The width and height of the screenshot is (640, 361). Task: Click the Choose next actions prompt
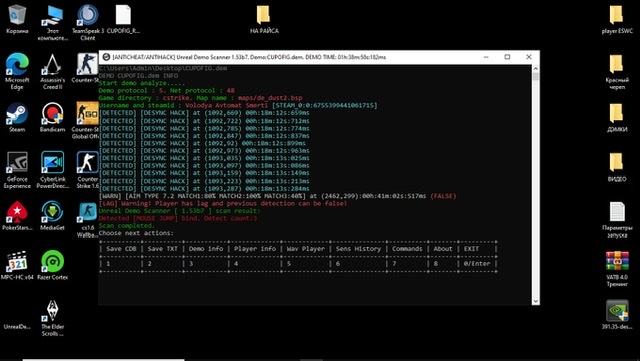click(x=136, y=233)
